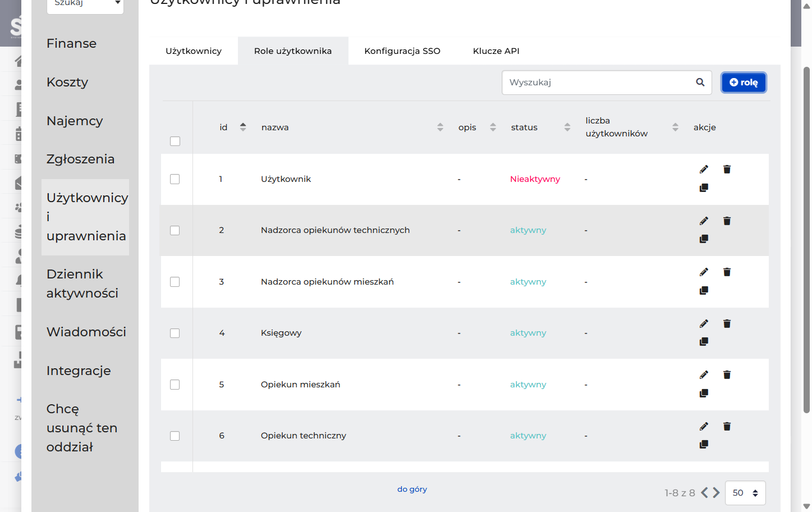Screen dimensions: 812x512
Task: Edit the Opiekun techniczny role
Action: pyautogui.click(x=704, y=427)
